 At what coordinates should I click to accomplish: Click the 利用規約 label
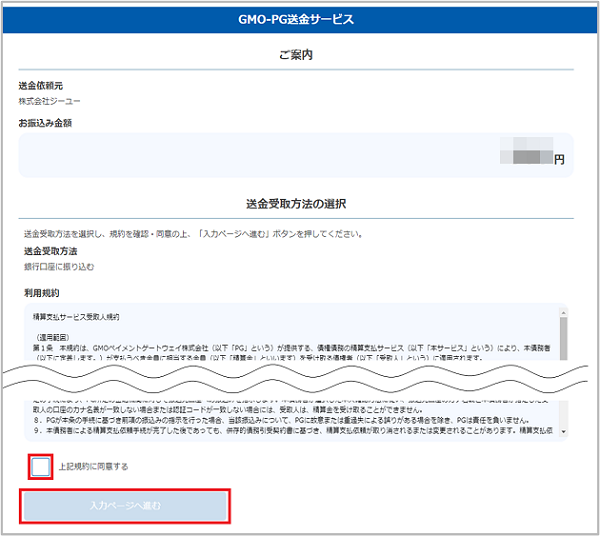tap(42, 293)
